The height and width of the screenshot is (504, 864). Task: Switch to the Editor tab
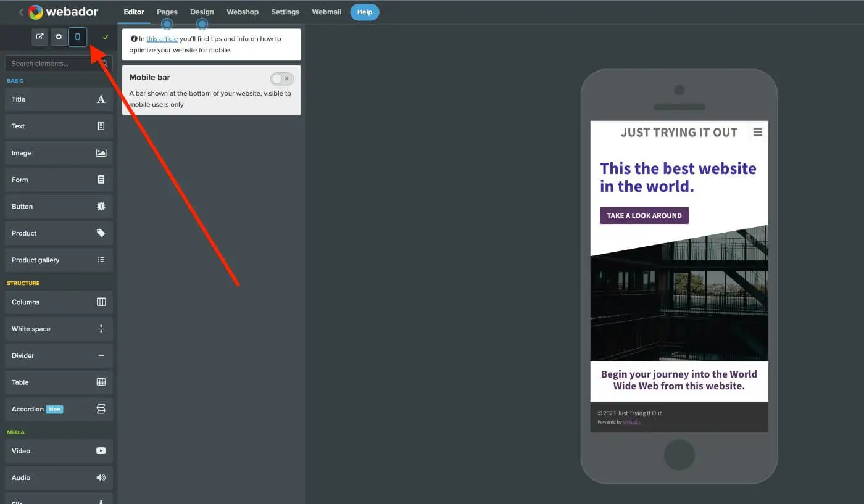(134, 12)
